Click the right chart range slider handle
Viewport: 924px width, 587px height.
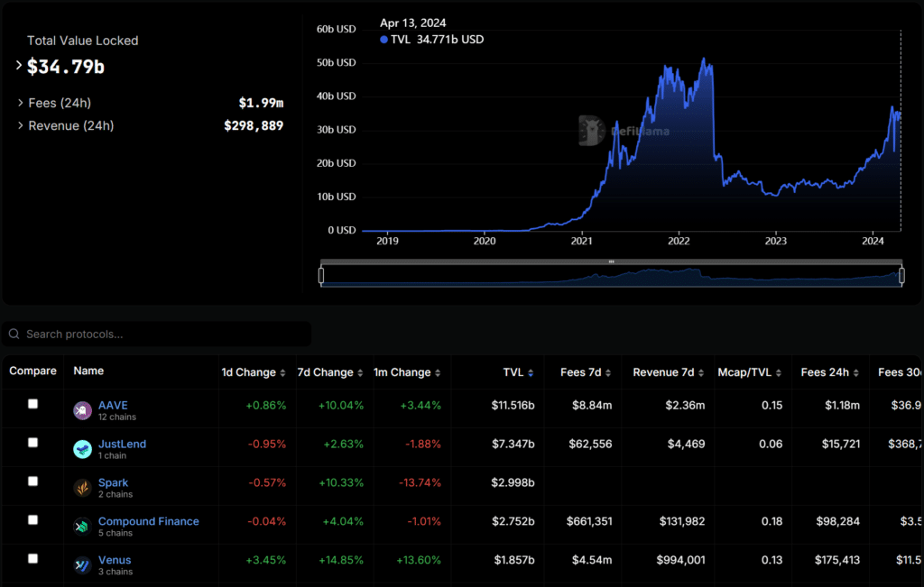[901, 275]
